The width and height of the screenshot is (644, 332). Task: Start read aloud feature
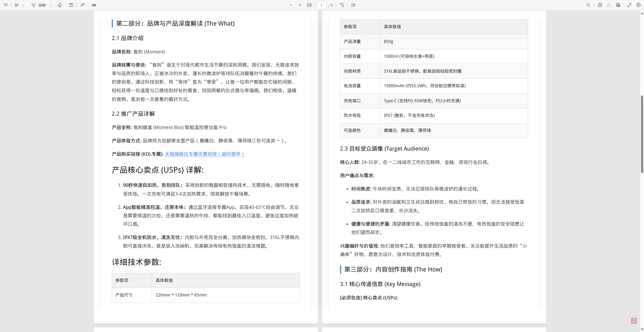83,5
